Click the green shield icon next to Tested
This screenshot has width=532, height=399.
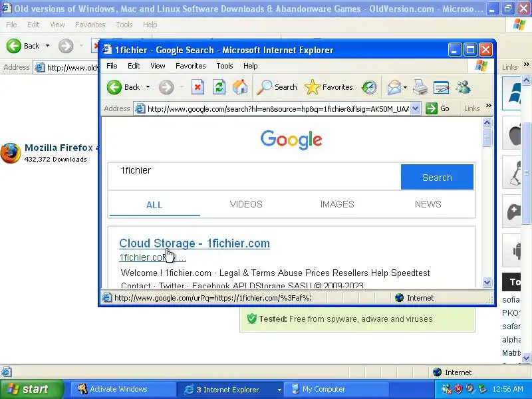click(x=252, y=319)
